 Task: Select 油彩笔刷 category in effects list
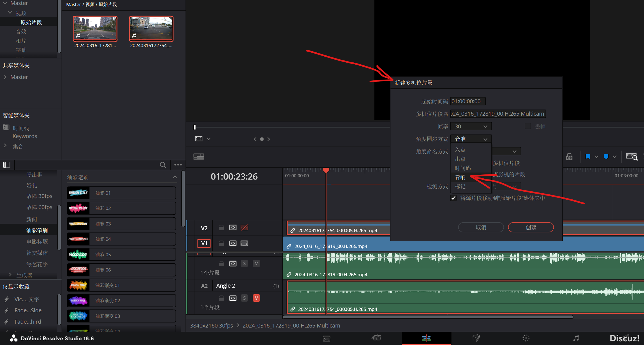pyautogui.click(x=37, y=230)
